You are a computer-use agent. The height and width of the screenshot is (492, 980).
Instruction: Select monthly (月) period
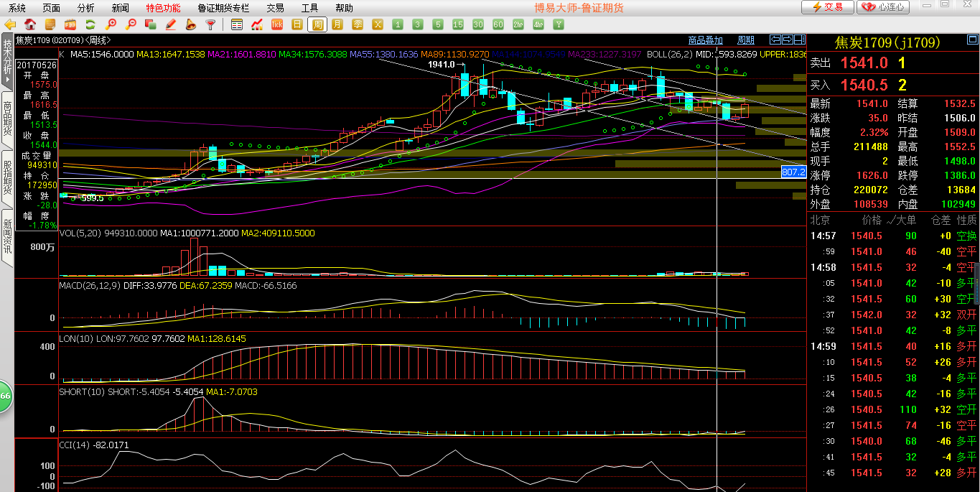[337, 24]
